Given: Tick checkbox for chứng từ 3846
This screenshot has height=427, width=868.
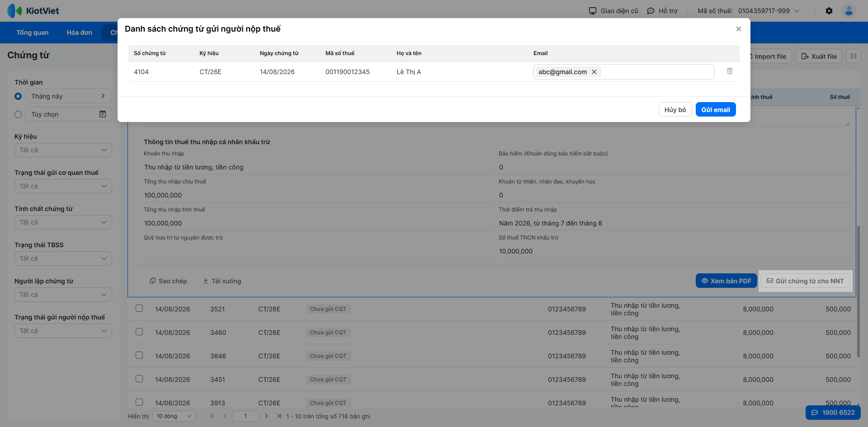Looking at the screenshot, I should 139,355.
